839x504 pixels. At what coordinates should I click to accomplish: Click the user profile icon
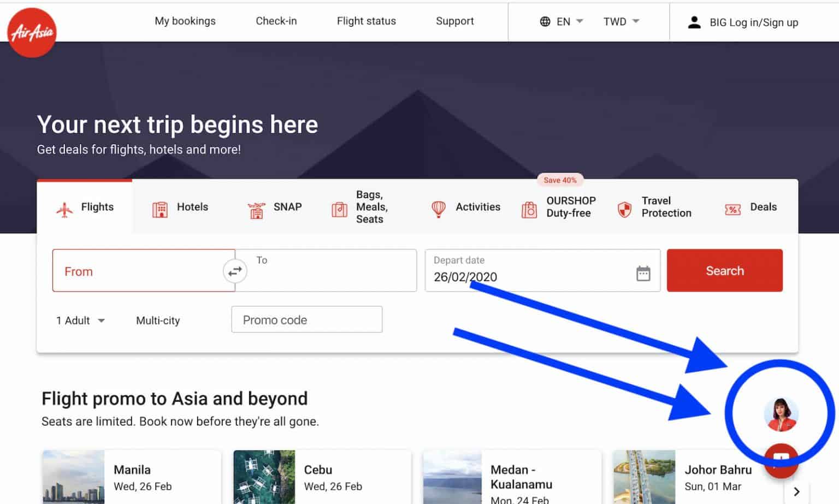694,22
